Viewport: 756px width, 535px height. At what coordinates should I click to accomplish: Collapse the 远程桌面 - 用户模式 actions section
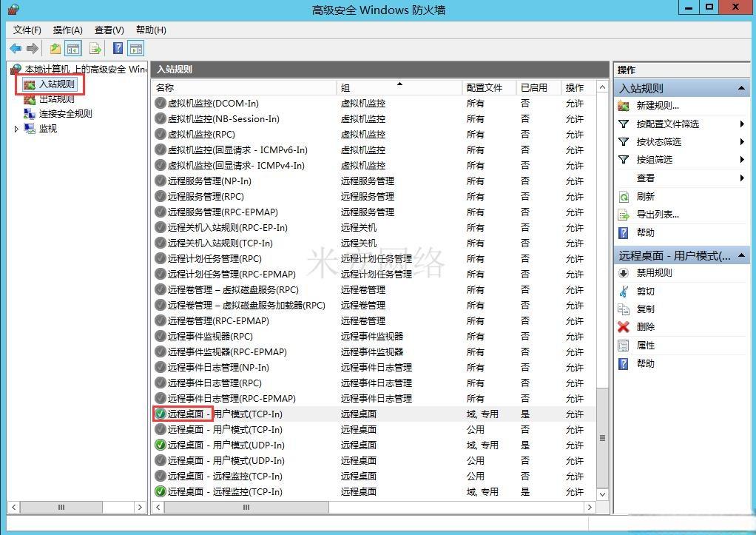tap(741, 256)
